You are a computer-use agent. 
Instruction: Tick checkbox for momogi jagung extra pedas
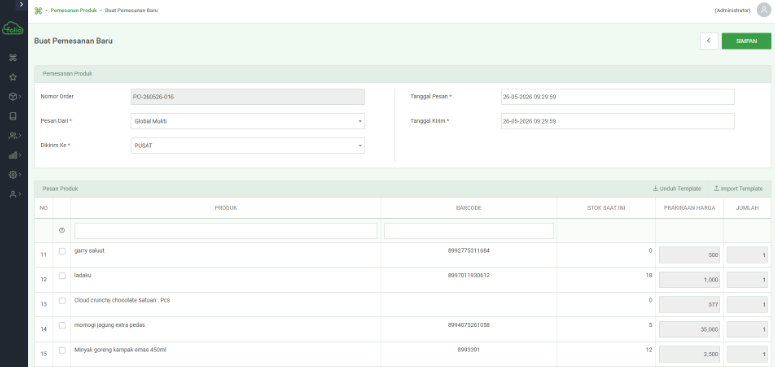(62, 325)
